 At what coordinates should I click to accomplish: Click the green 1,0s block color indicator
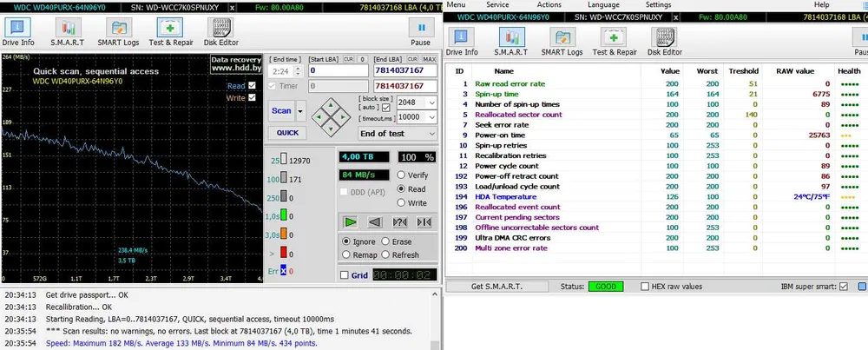point(284,215)
